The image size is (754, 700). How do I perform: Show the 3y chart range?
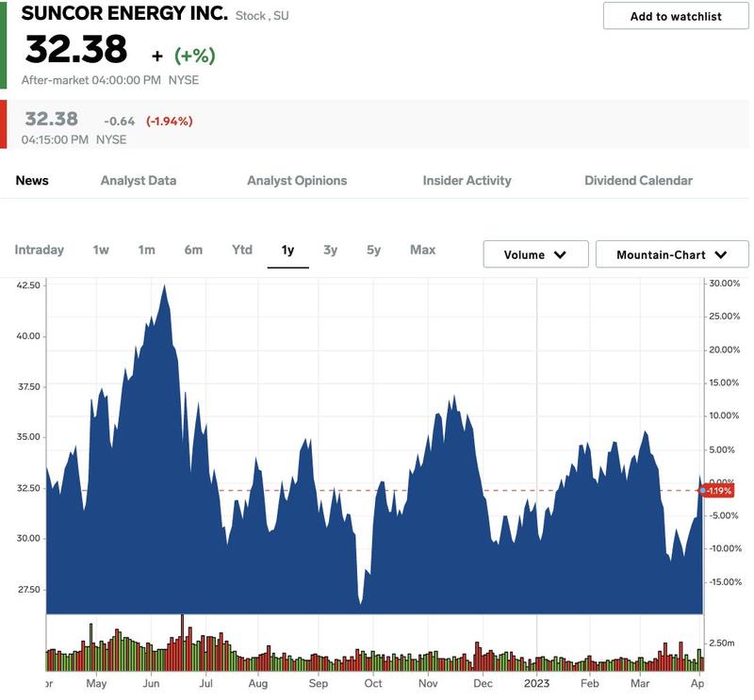(331, 250)
